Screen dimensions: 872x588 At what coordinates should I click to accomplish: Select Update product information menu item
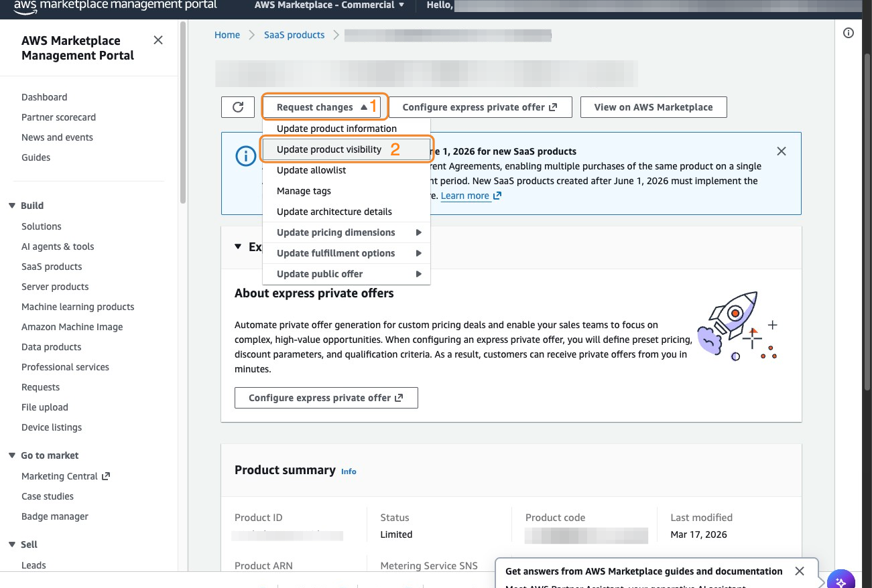[346, 129]
